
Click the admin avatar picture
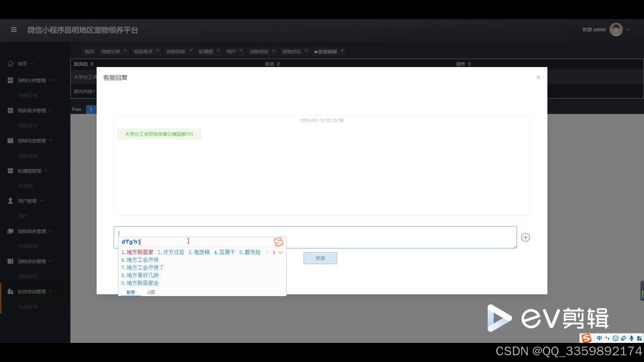pyautogui.click(x=616, y=29)
